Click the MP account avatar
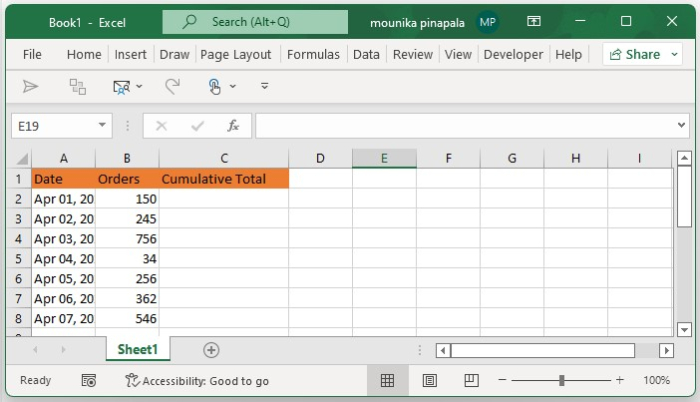700x402 pixels. coord(487,21)
